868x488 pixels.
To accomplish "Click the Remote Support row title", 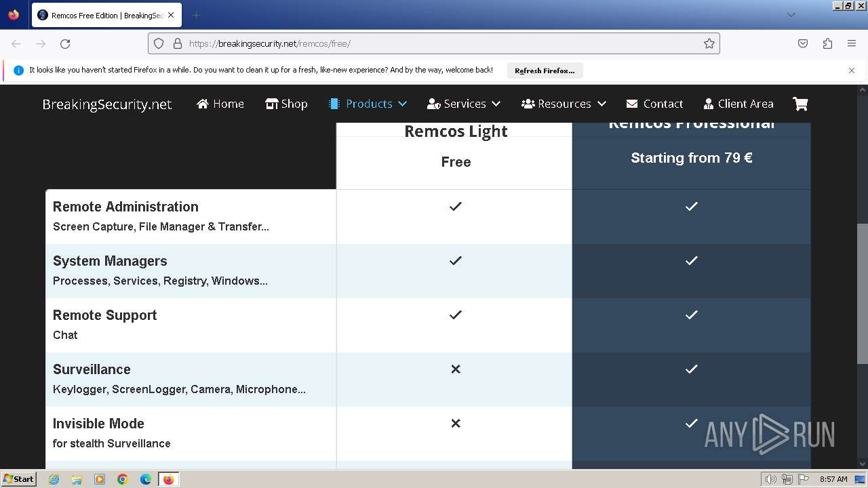I will tap(104, 315).
